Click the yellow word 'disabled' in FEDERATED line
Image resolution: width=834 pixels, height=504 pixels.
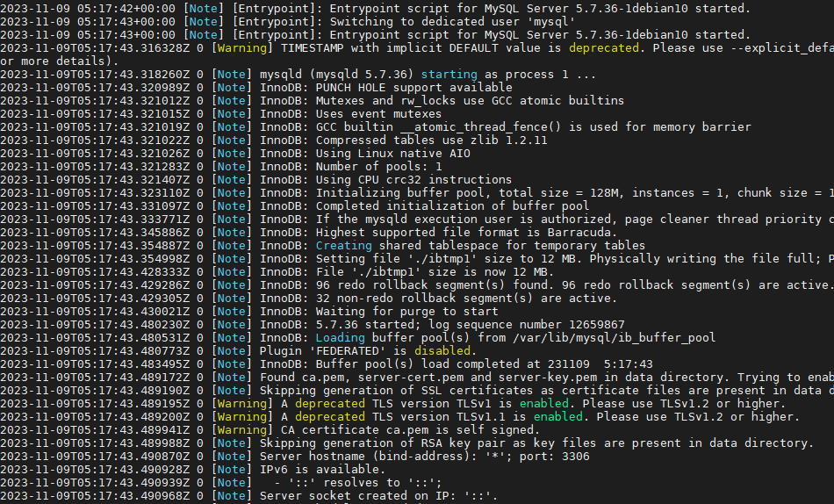point(442,351)
